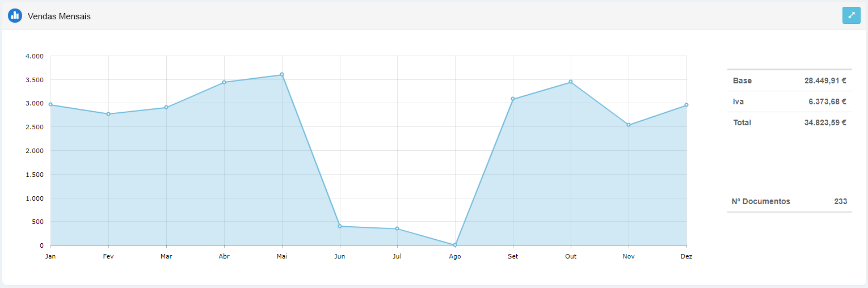This screenshot has width=868, height=288.
Task: Click the Vendas Mensais panel title
Action: [x=59, y=16]
